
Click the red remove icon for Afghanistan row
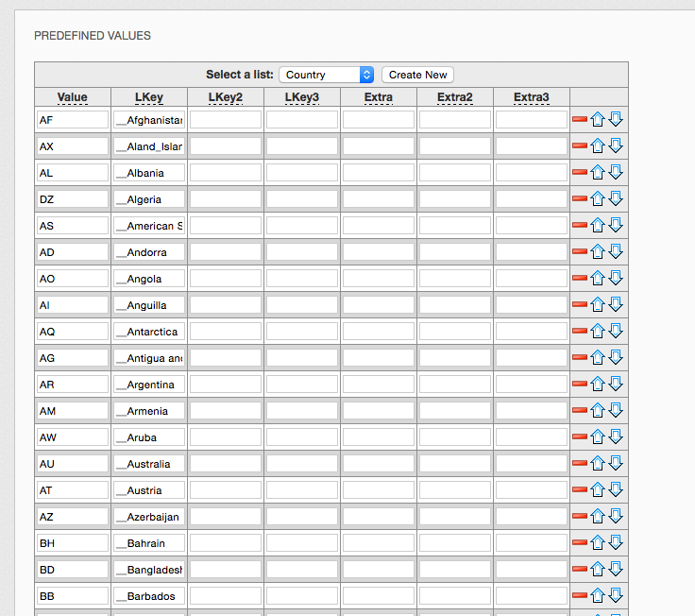[x=580, y=119]
